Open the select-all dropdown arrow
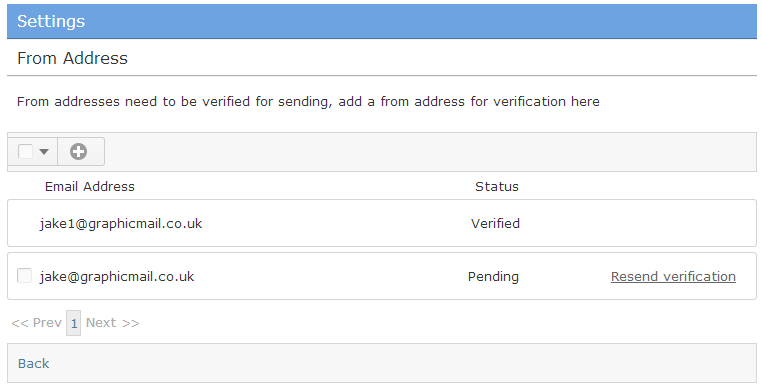The height and width of the screenshot is (386, 762). pyautogui.click(x=44, y=152)
